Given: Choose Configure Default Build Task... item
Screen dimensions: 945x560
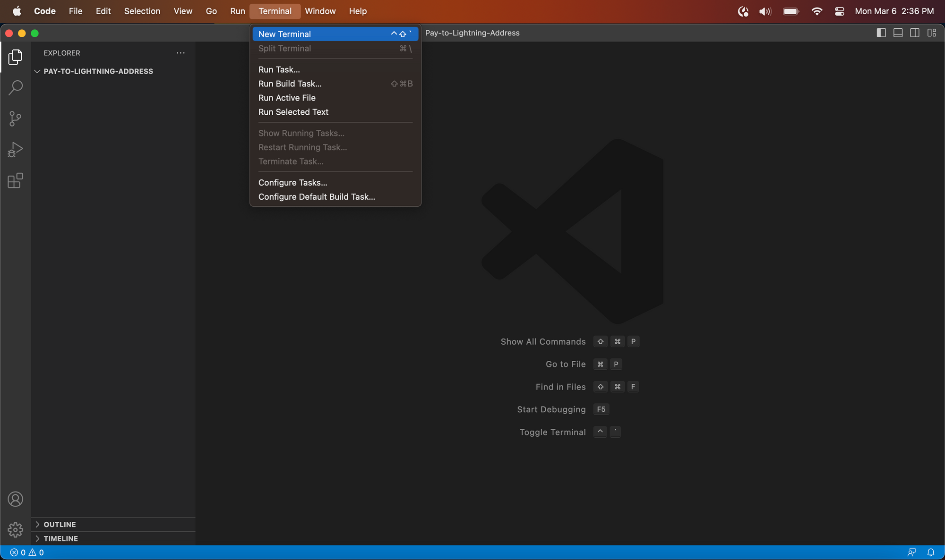Looking at the screenshot, I should [x=335, y=197].
